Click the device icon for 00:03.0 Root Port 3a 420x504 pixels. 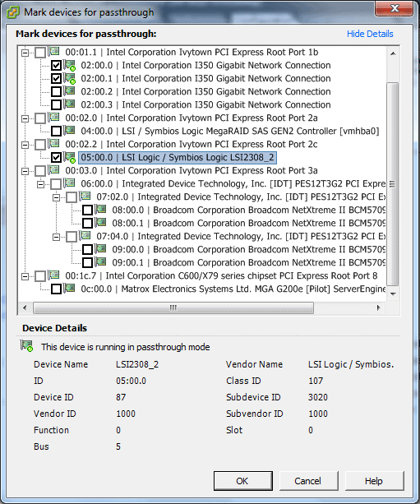click(x=54, y=169)
